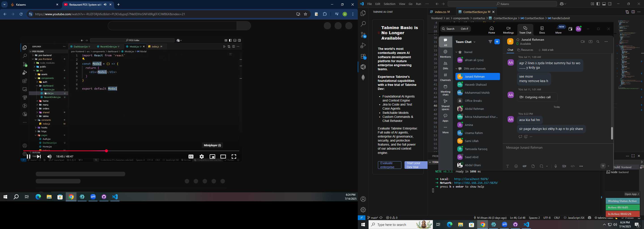Screen dimensions: 644x229
Task: Open Copilot chat icon in VS Code title bar
Action: point(562,4)
